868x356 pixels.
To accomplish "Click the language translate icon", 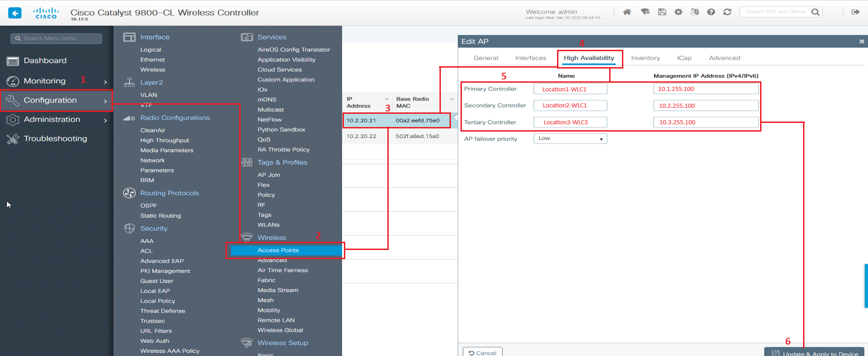I will pos(695,12).
